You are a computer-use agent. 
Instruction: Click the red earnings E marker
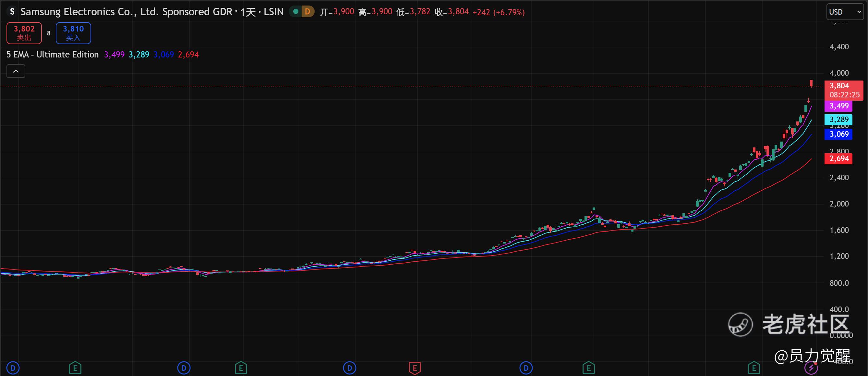pyautogui.click(x=415, y=368)
